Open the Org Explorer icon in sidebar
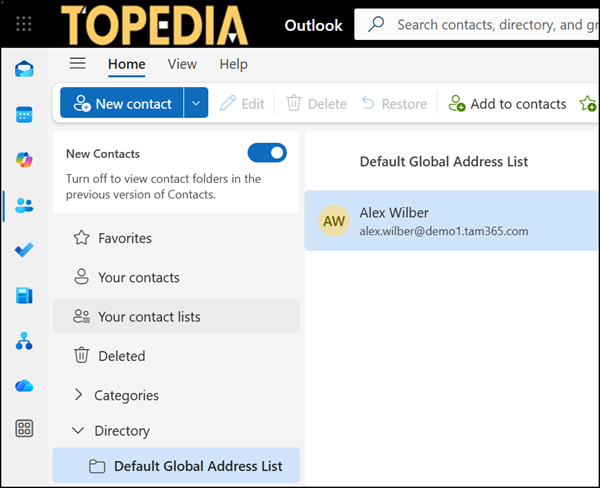 [x=24, y=341]
